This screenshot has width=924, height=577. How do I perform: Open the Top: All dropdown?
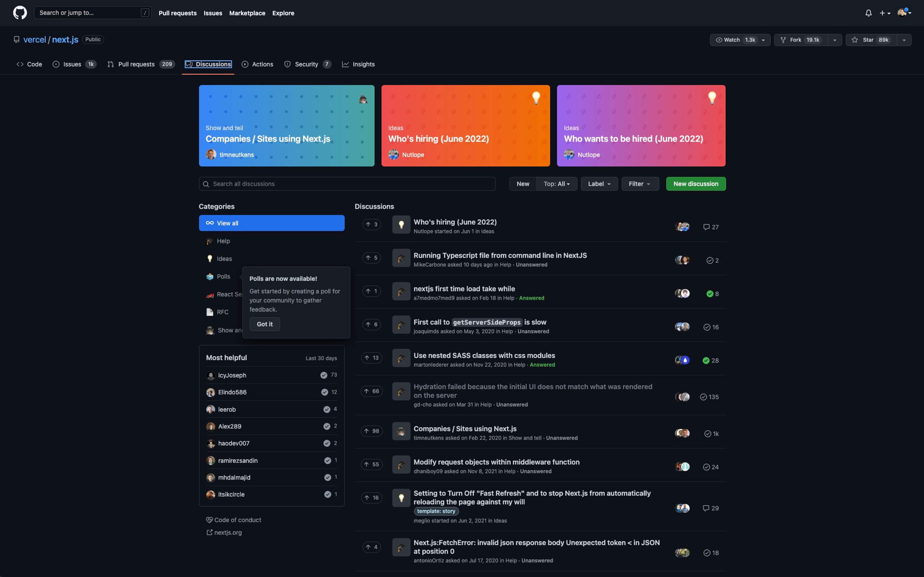click(557, 184)
